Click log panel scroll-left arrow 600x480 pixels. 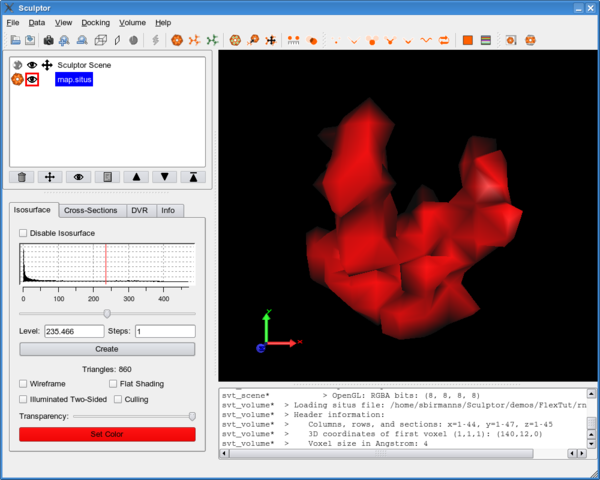pyautogui.click(x=224, y=454)
